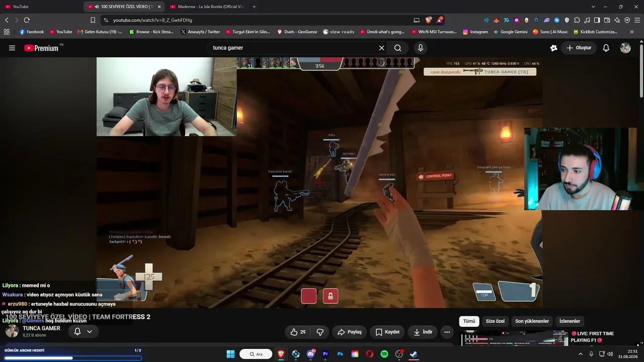Show hidden system tray icons

point(581,354)
